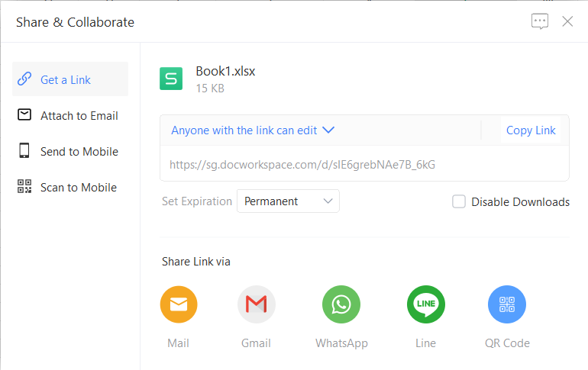Click the Book1.xlsx spreadsheet file icon

coord(171,79)
